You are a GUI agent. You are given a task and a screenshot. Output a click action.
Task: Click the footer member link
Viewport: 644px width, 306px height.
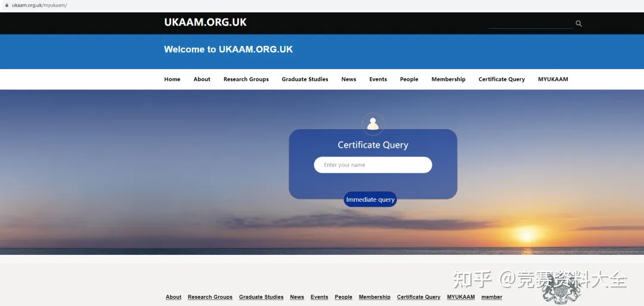pyautogui.click(x=491, y=297)
